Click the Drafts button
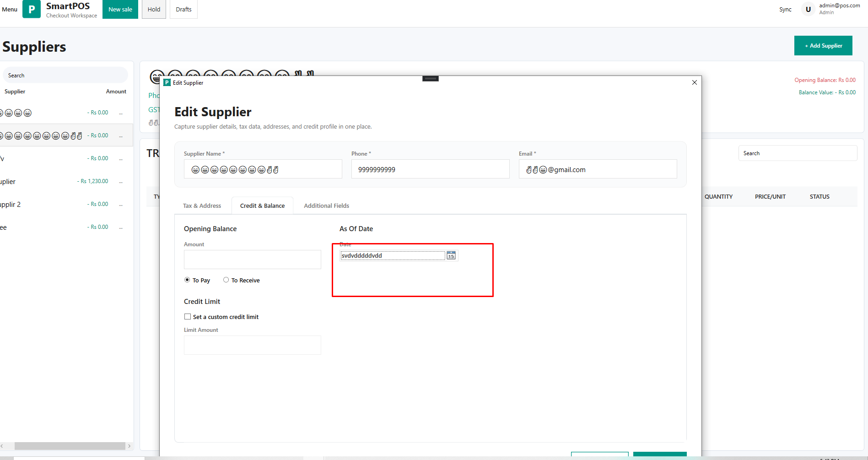The width and height of the screenshot is (868, 460). [x=183, y=9]
